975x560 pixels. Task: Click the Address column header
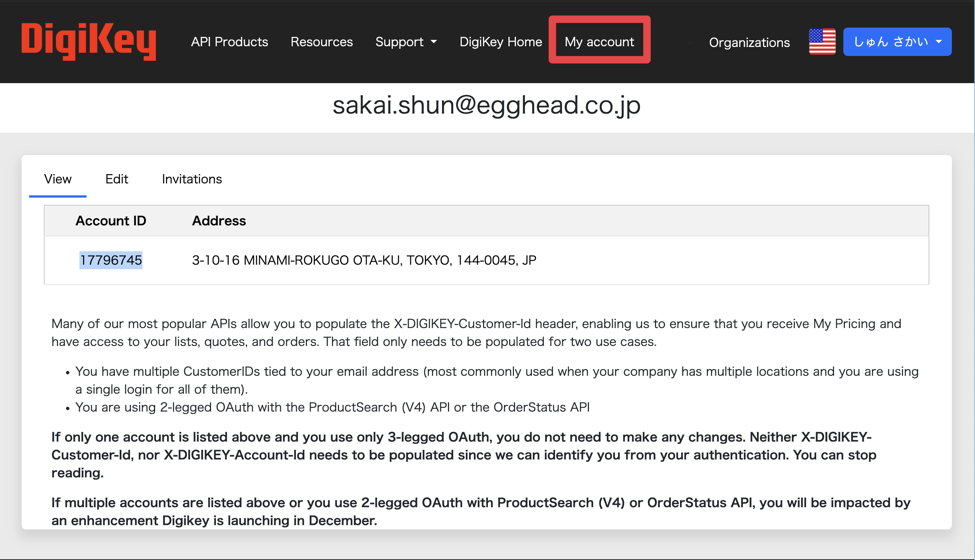click(x=219, y=221)
